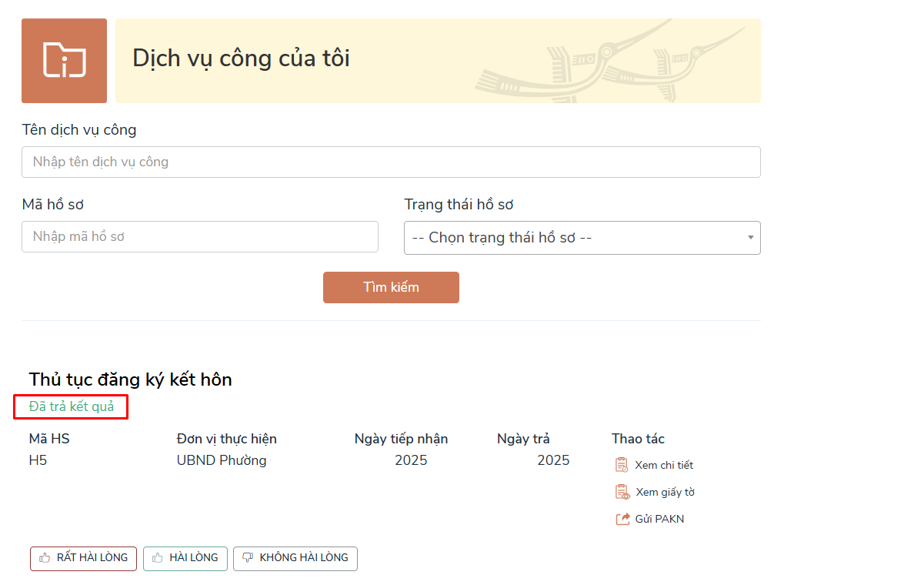Click the thumbs-up icon on RẤT HÀI LÒNG
924x585 pixels.
[42, 558]
